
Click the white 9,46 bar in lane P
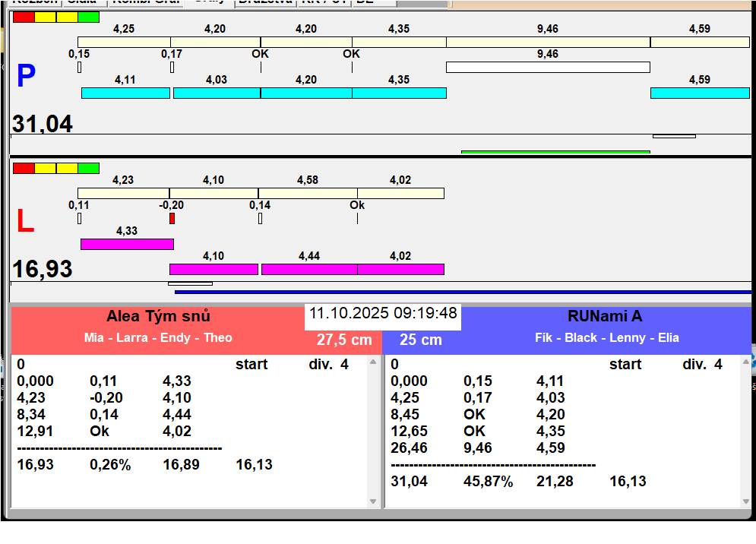[x=547, y=67]
